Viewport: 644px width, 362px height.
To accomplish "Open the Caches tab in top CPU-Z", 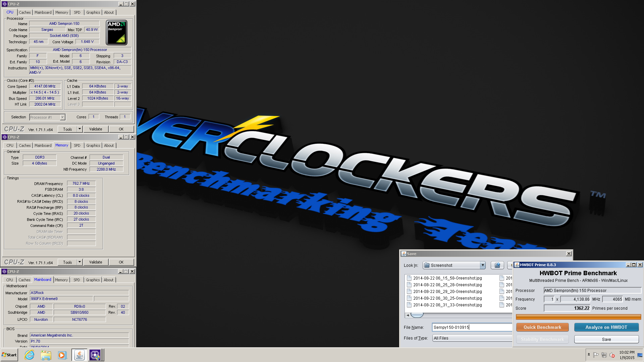I will coord(24,12).
